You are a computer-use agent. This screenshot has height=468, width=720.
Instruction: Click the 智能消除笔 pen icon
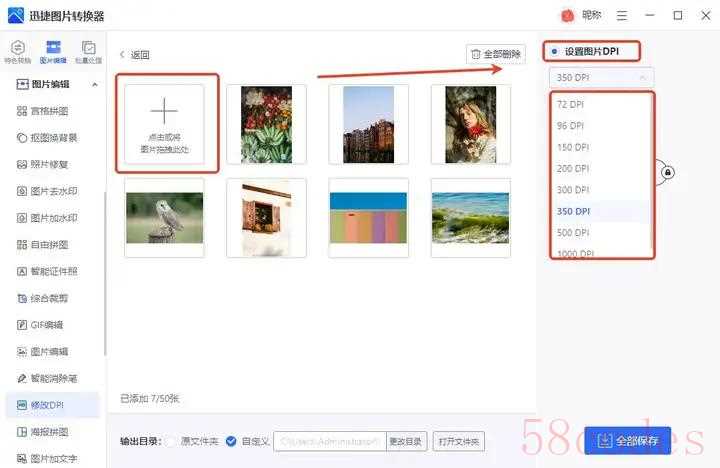pyautogui.click(x=22, y=378)
